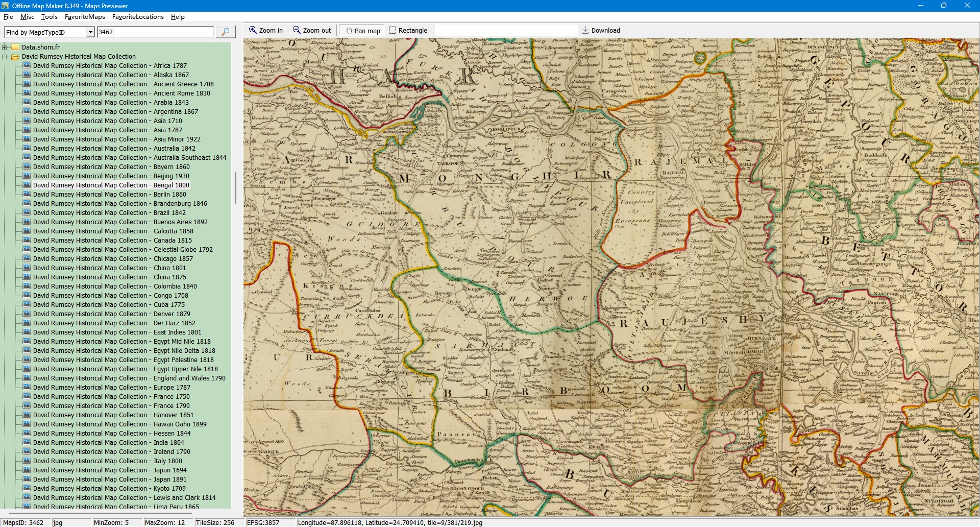Select the Calcutta 1858 map entry

(113, 231)
